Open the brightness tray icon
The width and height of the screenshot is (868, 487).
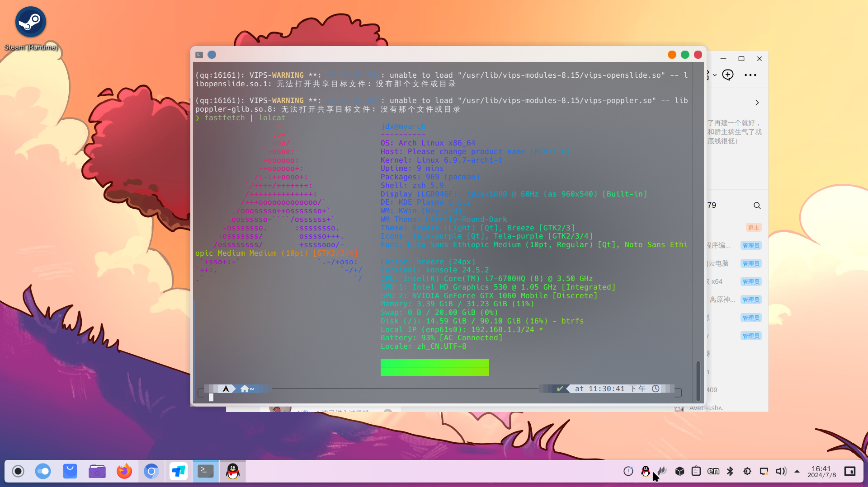747,471
